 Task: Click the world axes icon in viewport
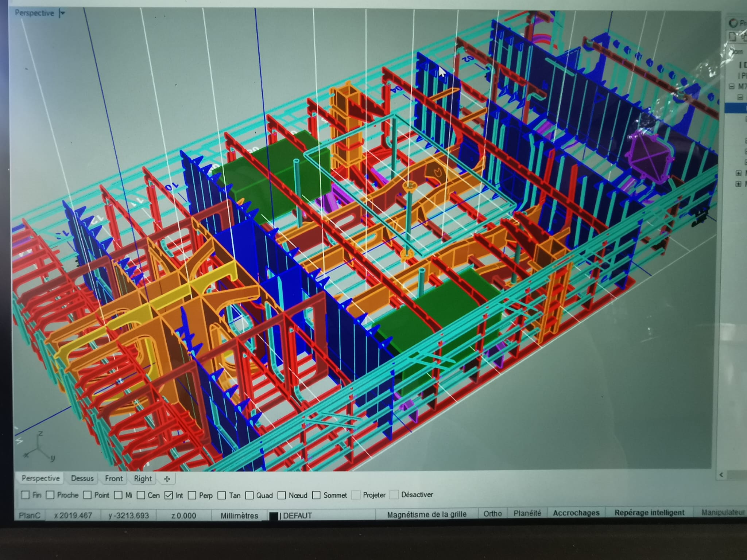coord(38,448)
